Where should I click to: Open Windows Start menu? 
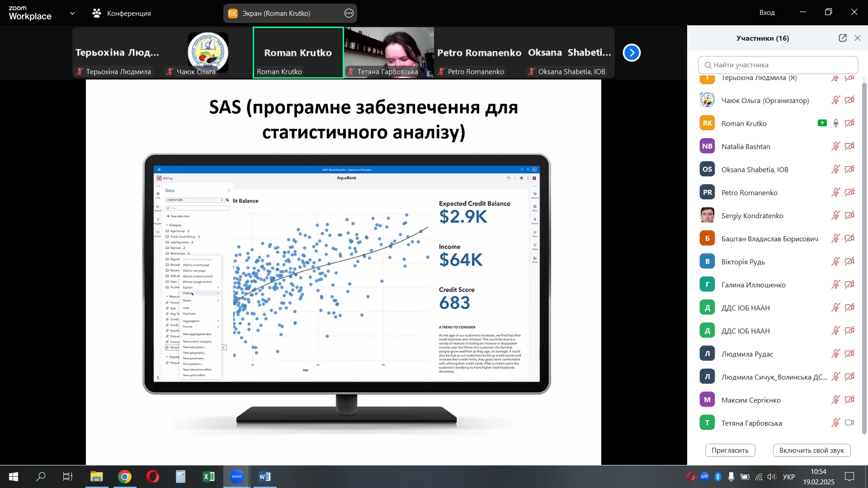tap(14, 477)
